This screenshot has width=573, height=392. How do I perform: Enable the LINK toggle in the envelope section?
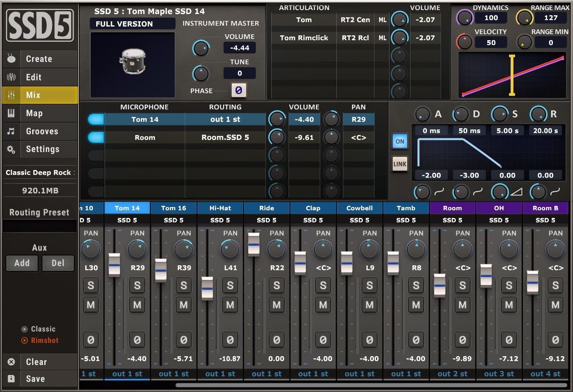(400, 164)
